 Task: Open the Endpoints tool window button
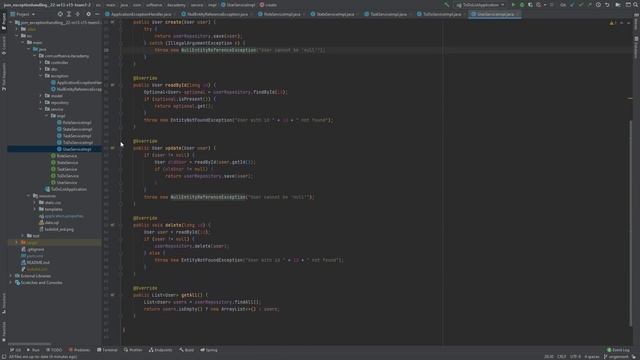pyautogui.click(x=160, y=350)
